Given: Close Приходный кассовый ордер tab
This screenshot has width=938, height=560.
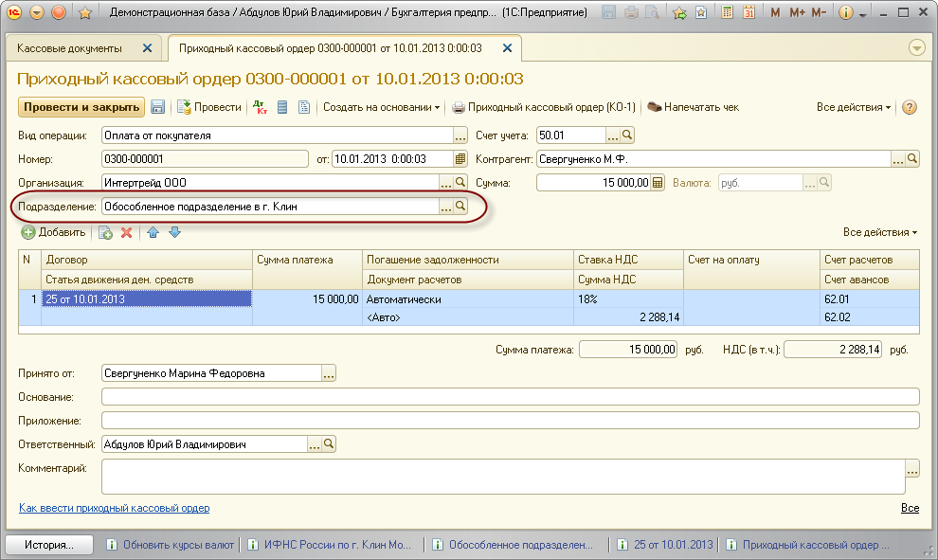Looking at the screenshot, I should point(507,48).
